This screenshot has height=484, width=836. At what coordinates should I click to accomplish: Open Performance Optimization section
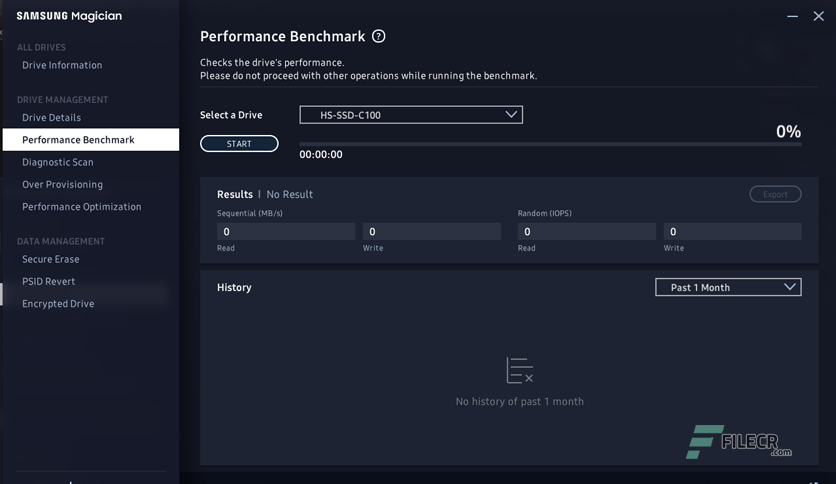82,207
